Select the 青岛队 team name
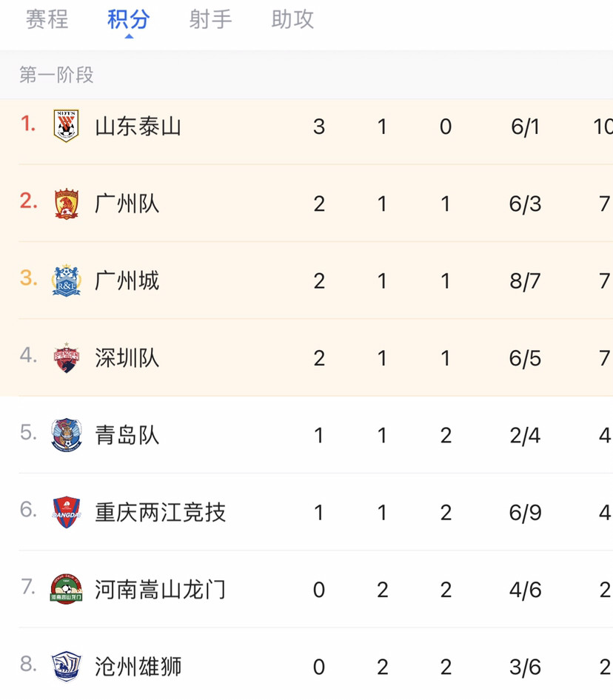The width and height of the screenshot is (613, 700). (x=127, y=435)
